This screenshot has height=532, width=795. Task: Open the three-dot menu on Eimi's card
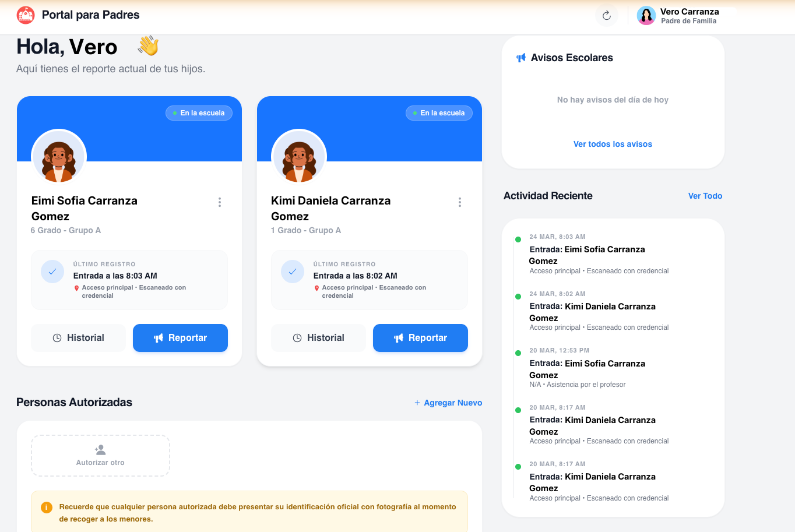pos(220,202)
